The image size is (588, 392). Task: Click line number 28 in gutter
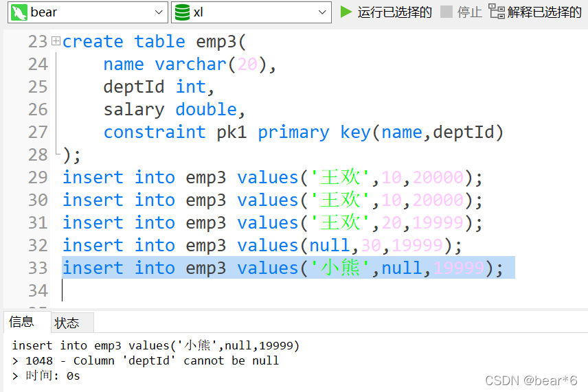(x=38, y=154)
